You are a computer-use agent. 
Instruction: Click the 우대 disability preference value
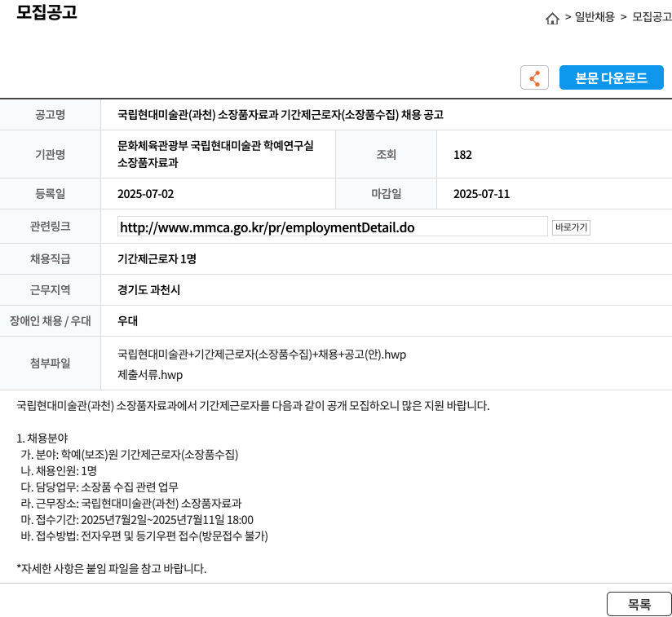pyautogui.click(x=127, y=321)
